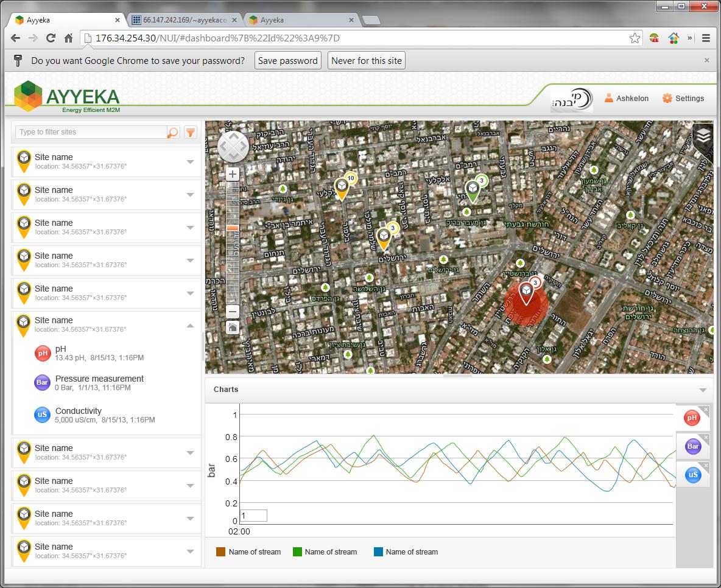Click the Ayyeka logo
721x588 pixels.
pos(66,97)
